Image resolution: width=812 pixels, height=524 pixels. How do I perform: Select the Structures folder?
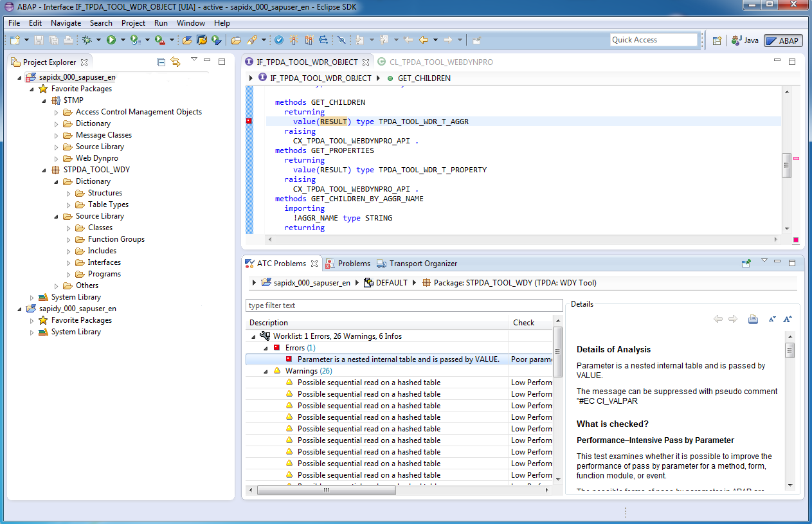pos(105,193)
